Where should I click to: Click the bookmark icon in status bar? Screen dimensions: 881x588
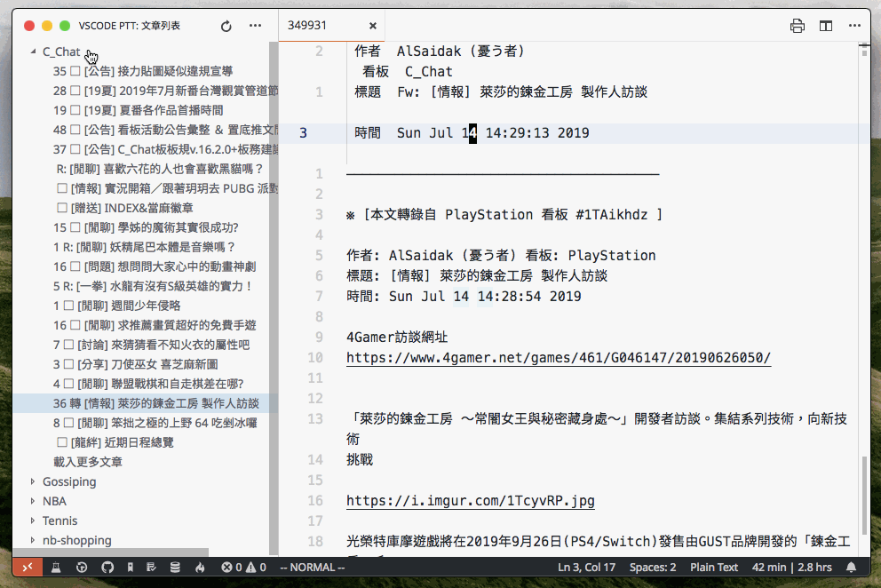[x=131, y=568]
